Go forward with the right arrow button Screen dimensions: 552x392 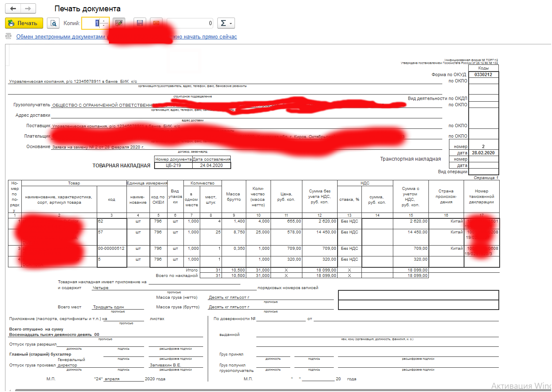(x=28, y=8)
